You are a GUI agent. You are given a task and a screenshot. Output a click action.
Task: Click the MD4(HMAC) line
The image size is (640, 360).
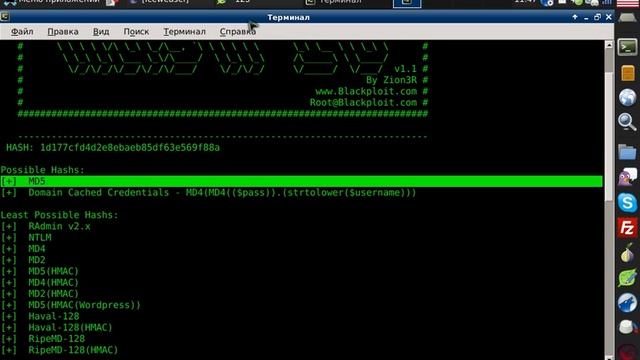[x=40, y=282]
